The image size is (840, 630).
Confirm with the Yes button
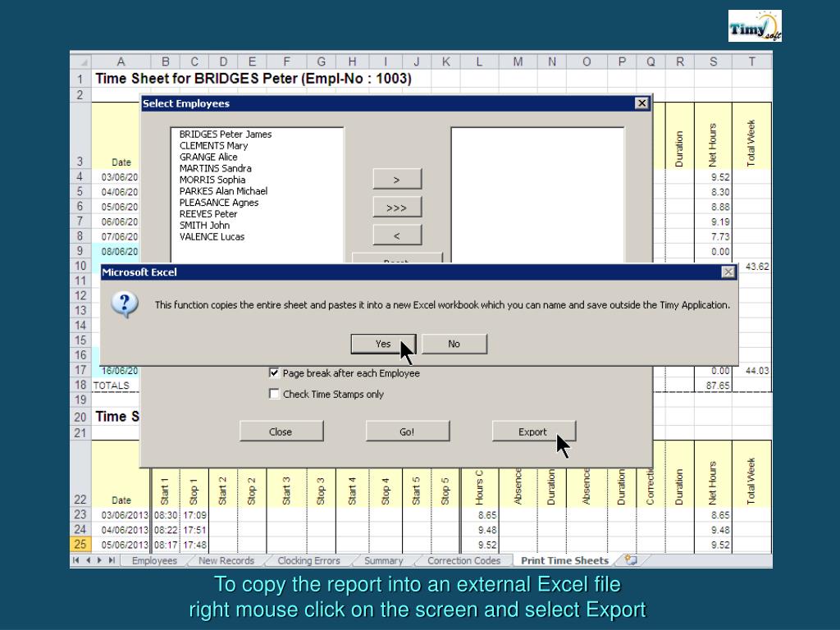click(x=383, y=344)
